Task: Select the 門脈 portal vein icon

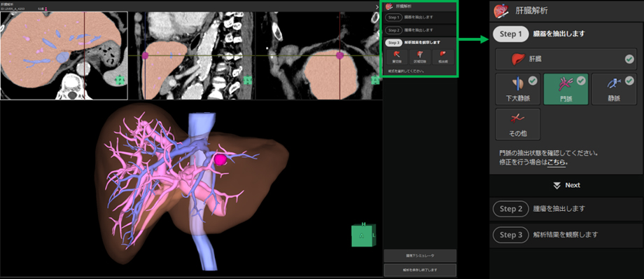Action: pyautogui.click(x=566, y=89)
